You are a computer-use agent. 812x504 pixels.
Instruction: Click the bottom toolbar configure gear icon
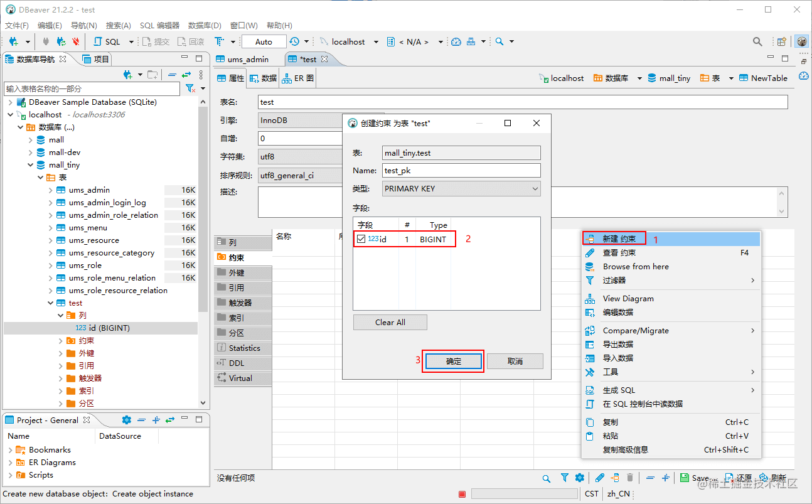580,478
